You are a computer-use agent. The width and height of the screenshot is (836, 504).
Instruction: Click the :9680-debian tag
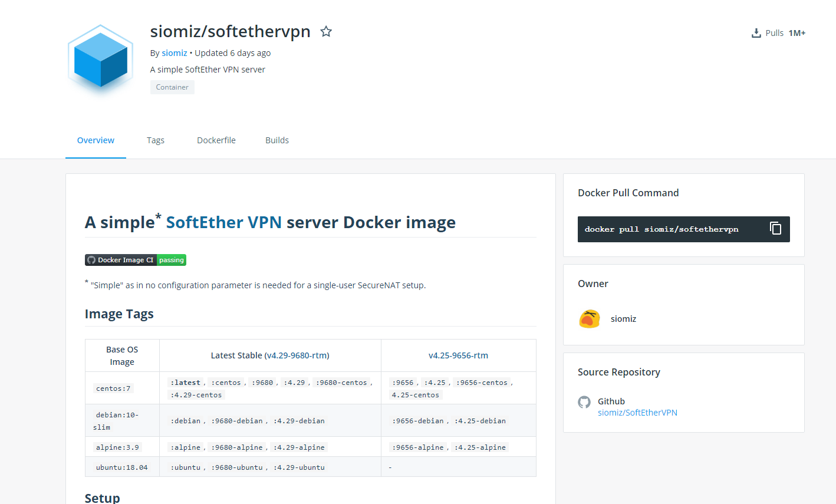click(237, 421)
